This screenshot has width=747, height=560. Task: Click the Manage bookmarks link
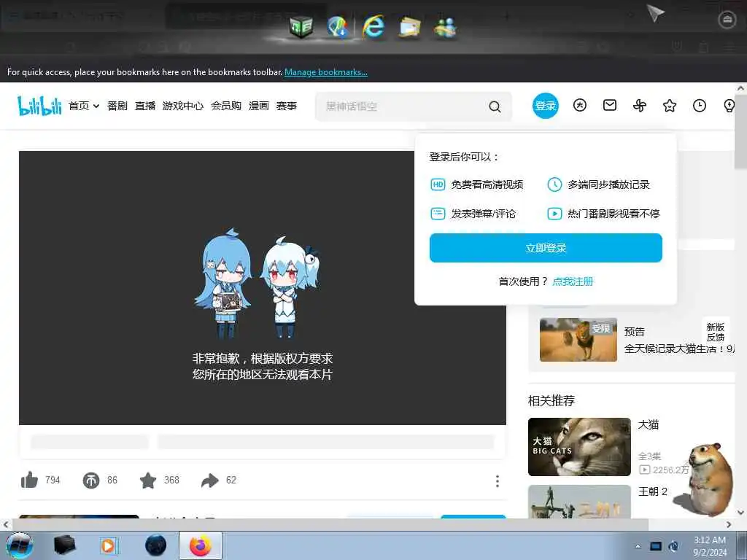pos(326,72)
